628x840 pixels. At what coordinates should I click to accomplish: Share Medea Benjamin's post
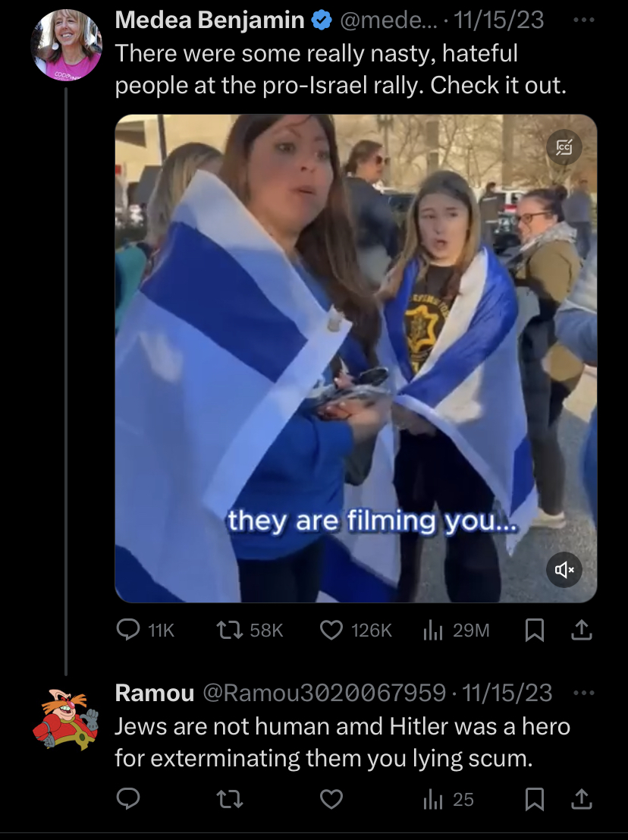coord(582,630)
